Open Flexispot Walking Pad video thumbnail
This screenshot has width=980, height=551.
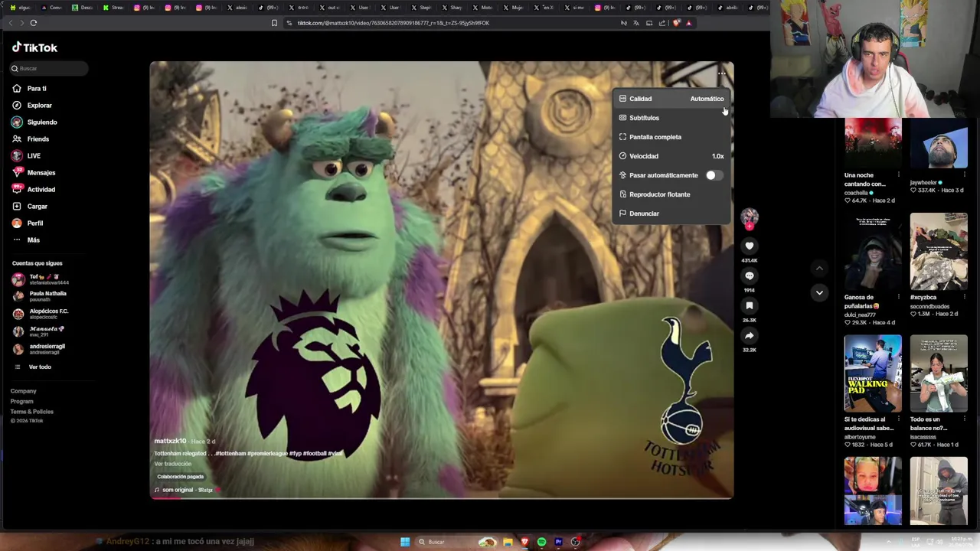873,373
